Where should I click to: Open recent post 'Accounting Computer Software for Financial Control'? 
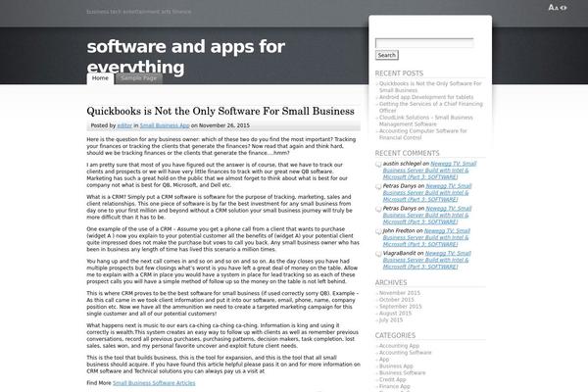423,134
